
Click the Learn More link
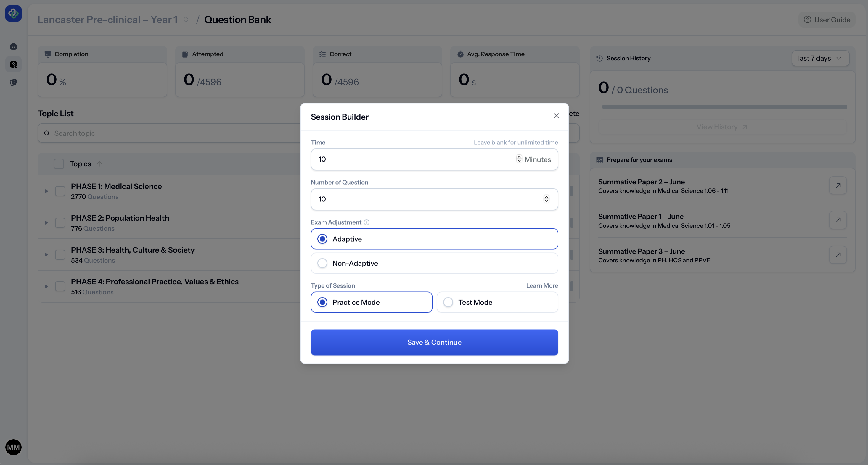(x=542, y=285)
